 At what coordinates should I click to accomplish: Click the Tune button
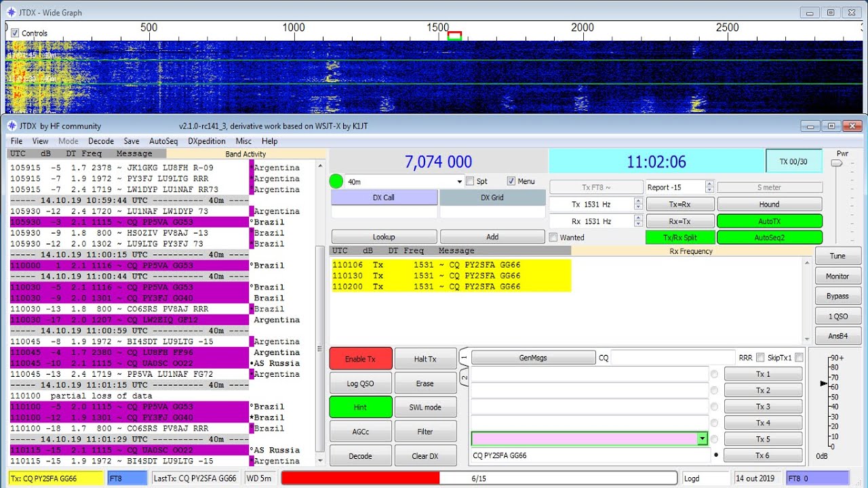[837, 256]
